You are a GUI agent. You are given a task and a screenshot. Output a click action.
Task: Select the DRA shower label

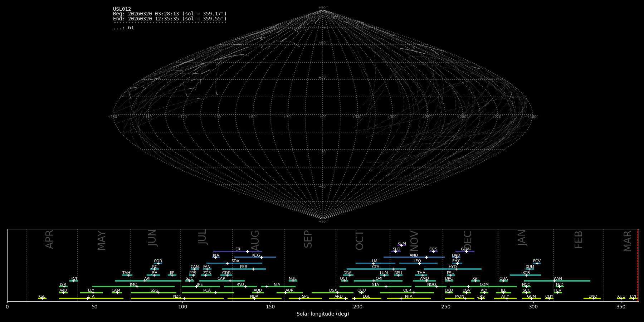click(347, 273)
